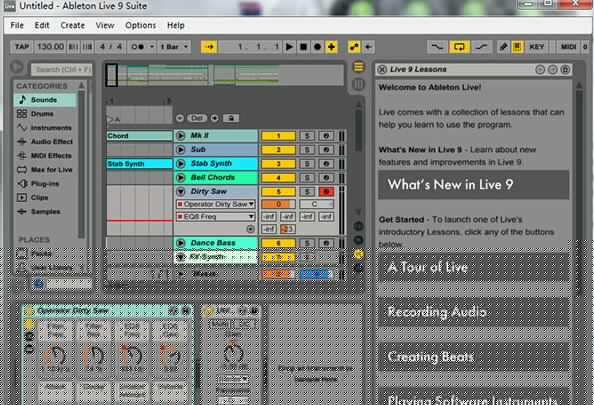Select the Samples category
Image resolution: width=594 pixels, height=405 pixels.
point(45,211)
